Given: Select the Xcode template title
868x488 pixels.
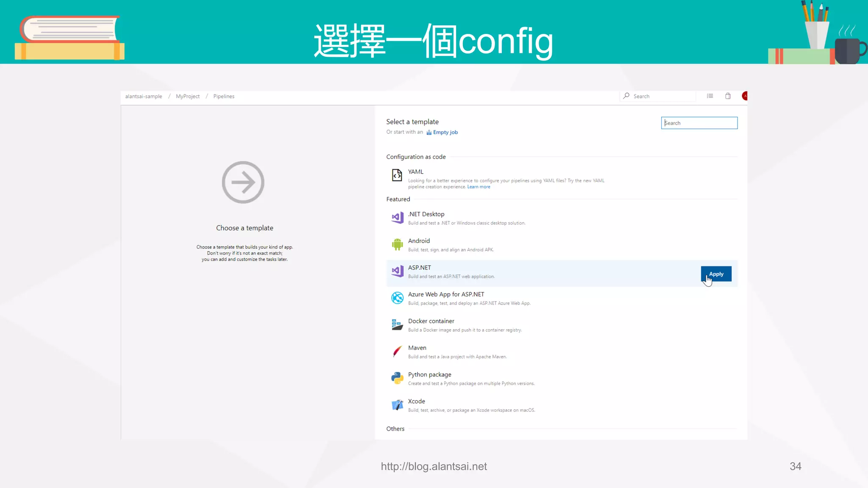Looking at the screenshot, I should 416,401.
